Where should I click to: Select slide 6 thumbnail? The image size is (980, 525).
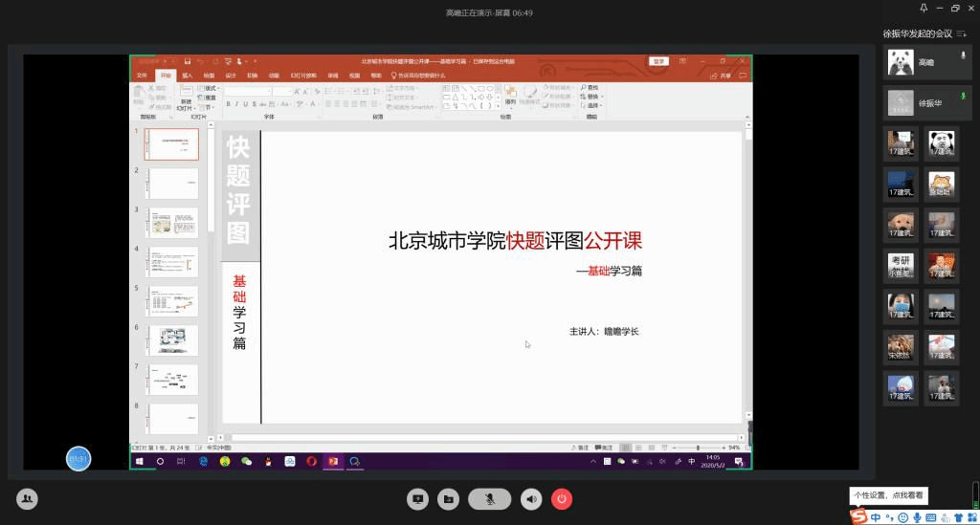[x=172, y=340]
